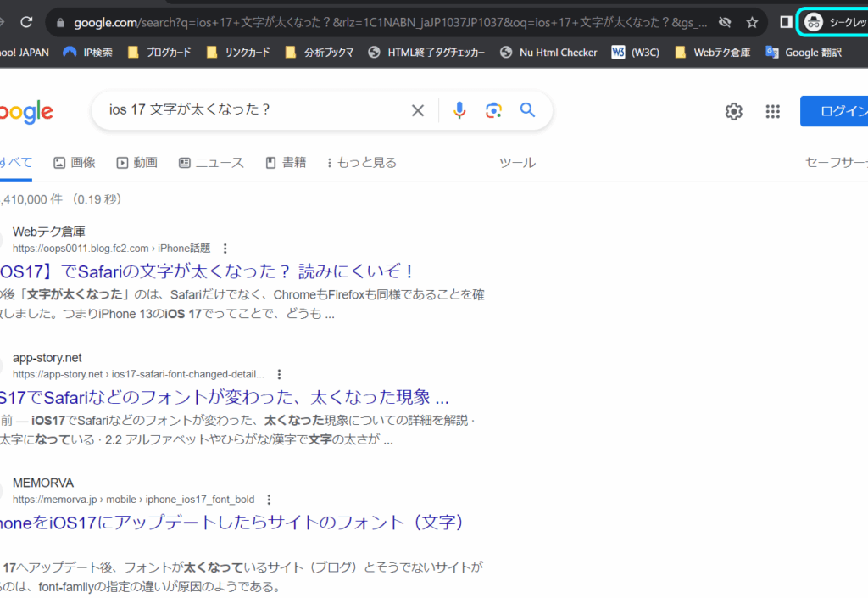
Task: Click the voice search microphone icon
Action: click(x=459, y=110)
